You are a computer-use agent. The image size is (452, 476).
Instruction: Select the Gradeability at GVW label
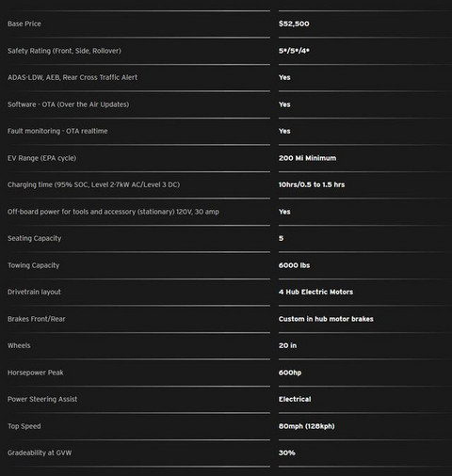pos(40,452)
